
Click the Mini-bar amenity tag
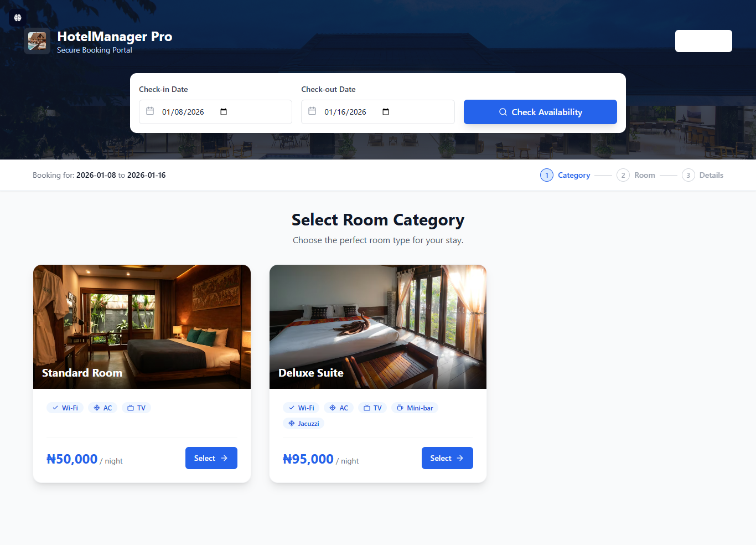(415, 408)
